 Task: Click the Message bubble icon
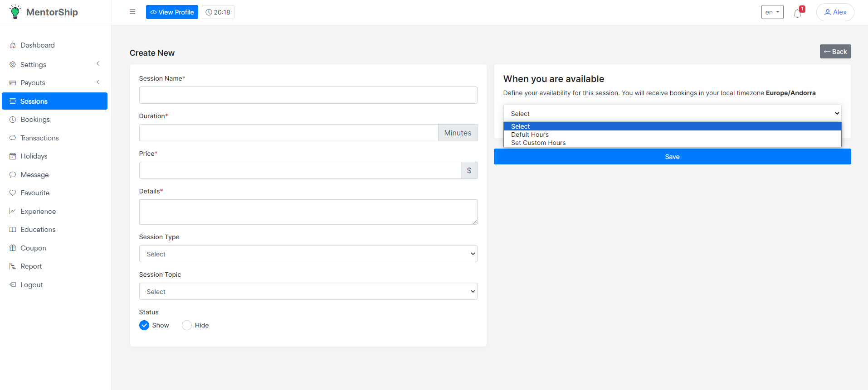click(x=13, y=175)
